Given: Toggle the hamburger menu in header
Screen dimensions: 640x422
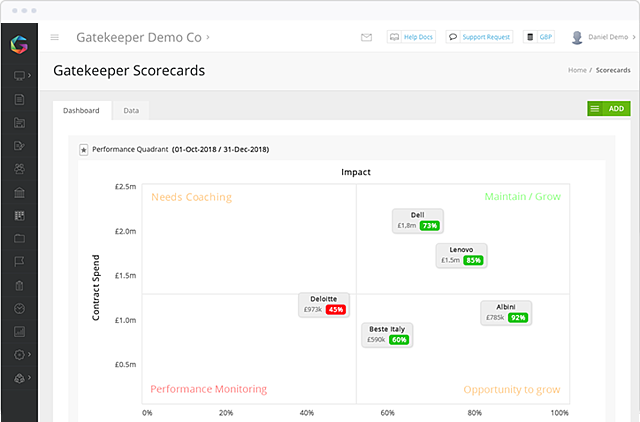Looking at the screenshot, I should 54,38.
